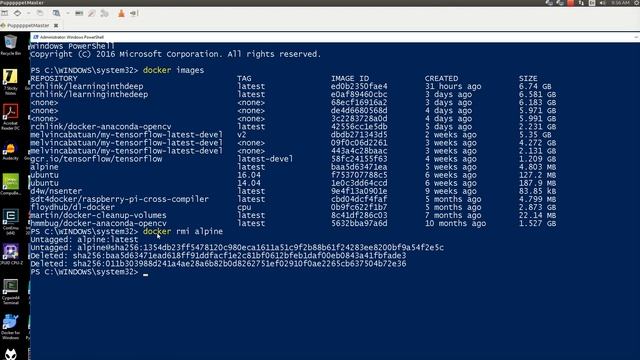Open the 7 Sticky Notes desktop icon
The width and height of the screenshot is (640, 360).
click(x=11, y=81)
